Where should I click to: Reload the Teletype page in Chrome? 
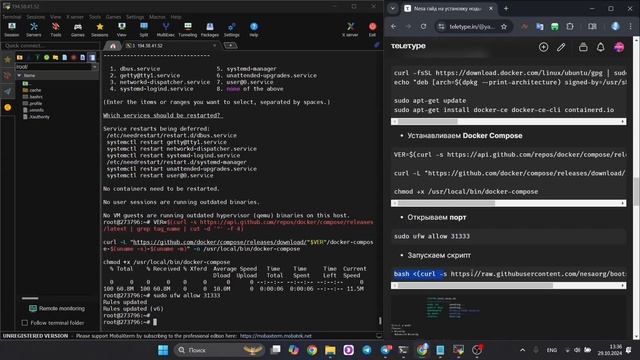coord(424,27)
